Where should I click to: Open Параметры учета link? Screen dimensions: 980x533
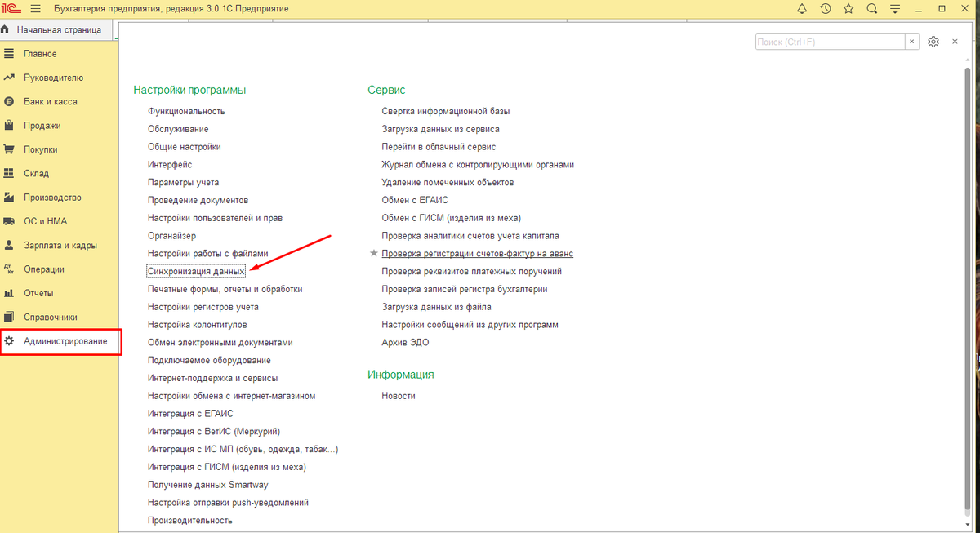(184, 183)
